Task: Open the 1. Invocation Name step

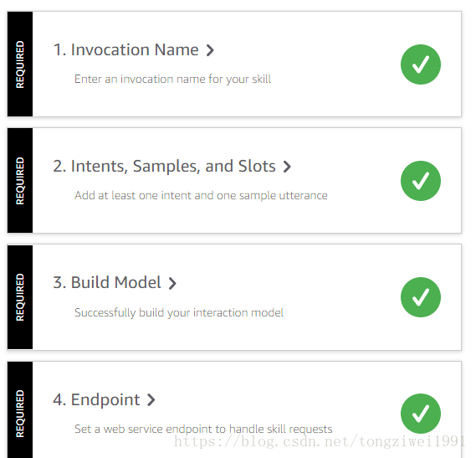Action: pos(125,50)
